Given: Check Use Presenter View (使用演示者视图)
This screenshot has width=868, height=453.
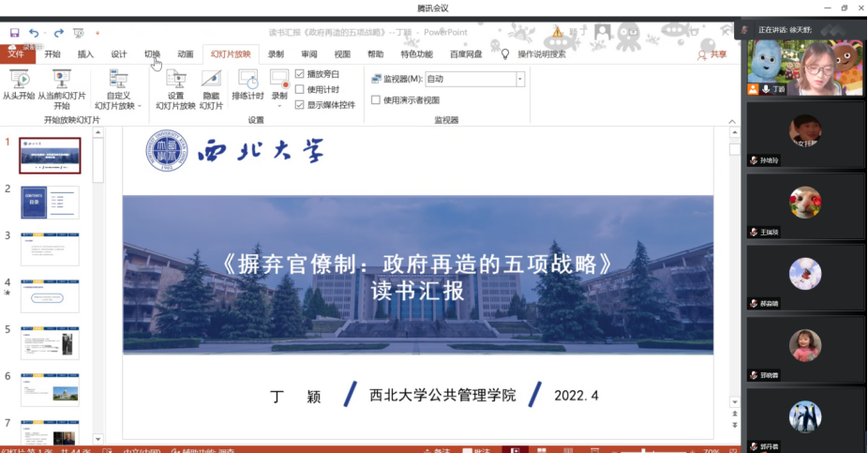Looking at the screenshot, I should [x=376, y=100].
